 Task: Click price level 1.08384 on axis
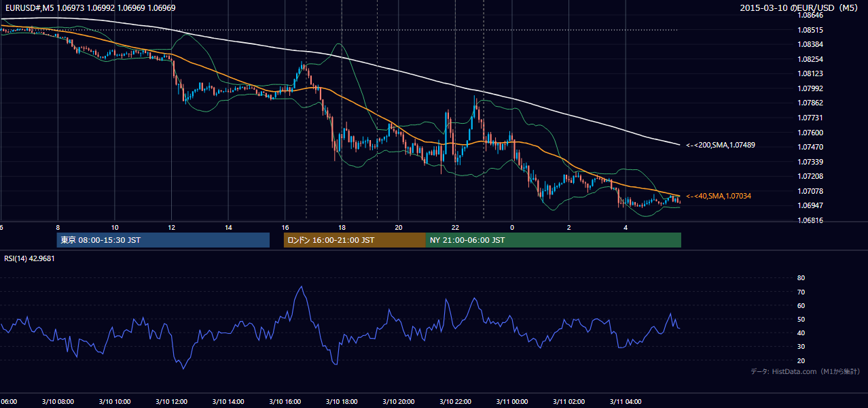pos(811,44)
